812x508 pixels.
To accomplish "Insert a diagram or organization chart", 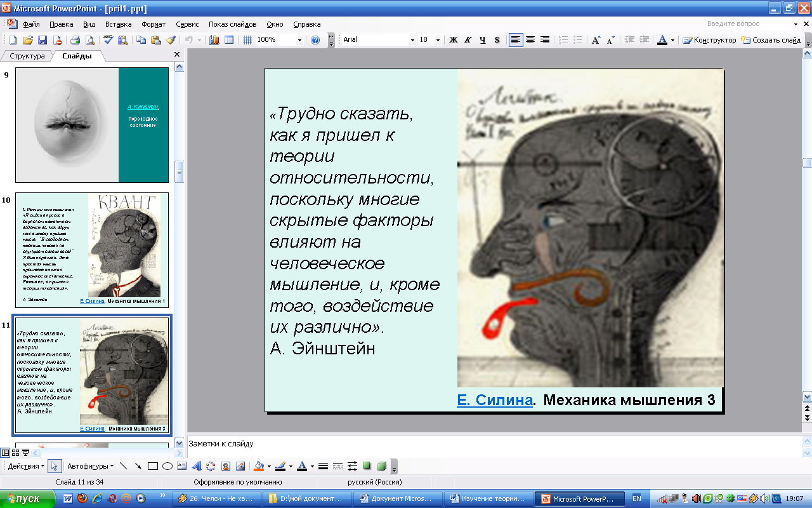I will point(211,466).
